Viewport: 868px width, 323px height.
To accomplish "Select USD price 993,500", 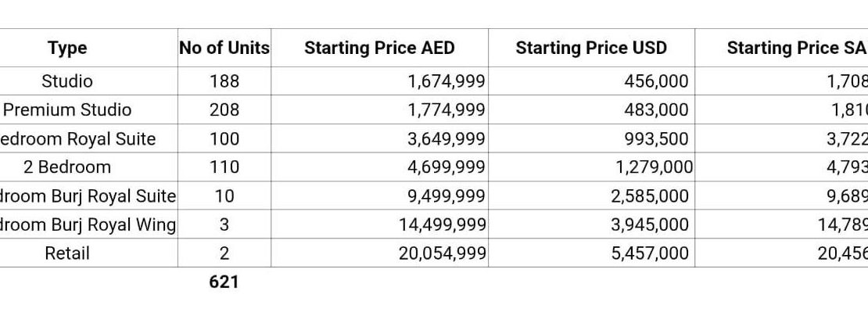I will [657, 139].
